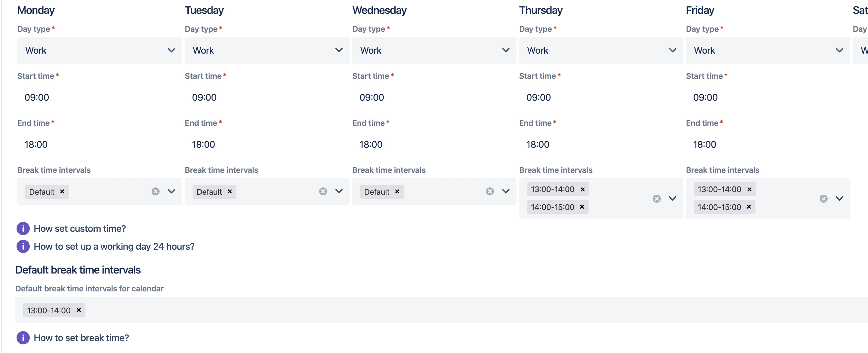Click the default calendar break intervals field
Viewport: 868px width, 353px height.
coord(441,310)
